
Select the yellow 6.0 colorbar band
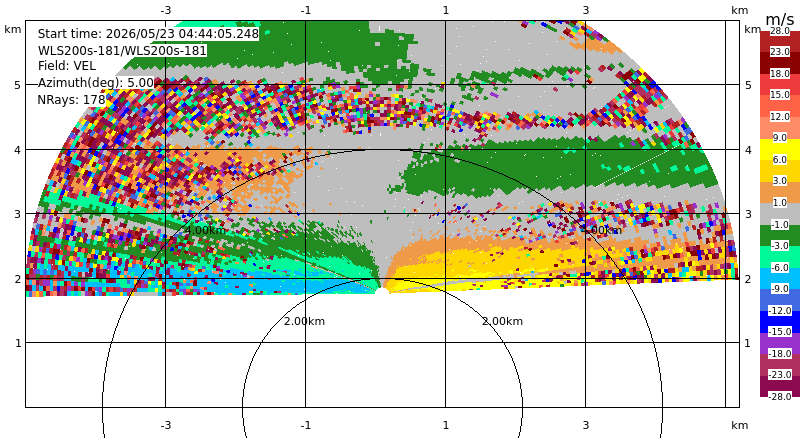[780, 149]
